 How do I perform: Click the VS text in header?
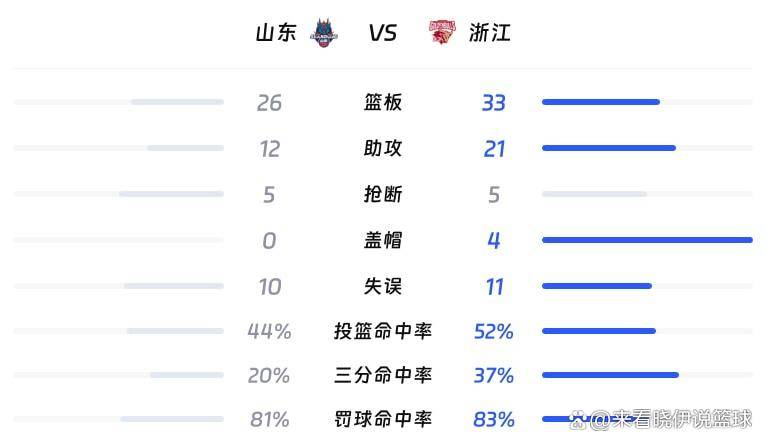[x=383, y=33]
